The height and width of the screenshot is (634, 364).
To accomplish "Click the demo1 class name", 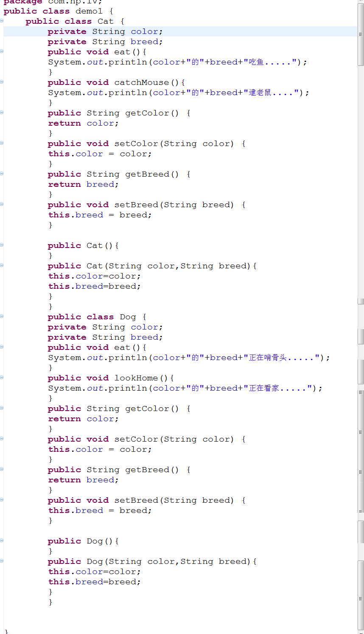I will tap(89, 11).
